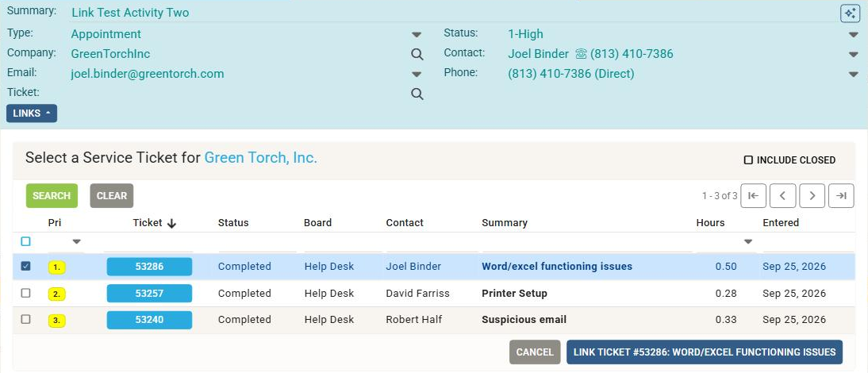
Task: Click priority 3 badge on ticket 53240
Action: point(57,321)
